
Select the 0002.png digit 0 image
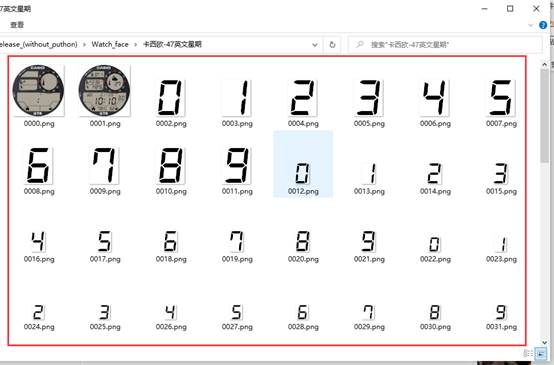[171, 98]
